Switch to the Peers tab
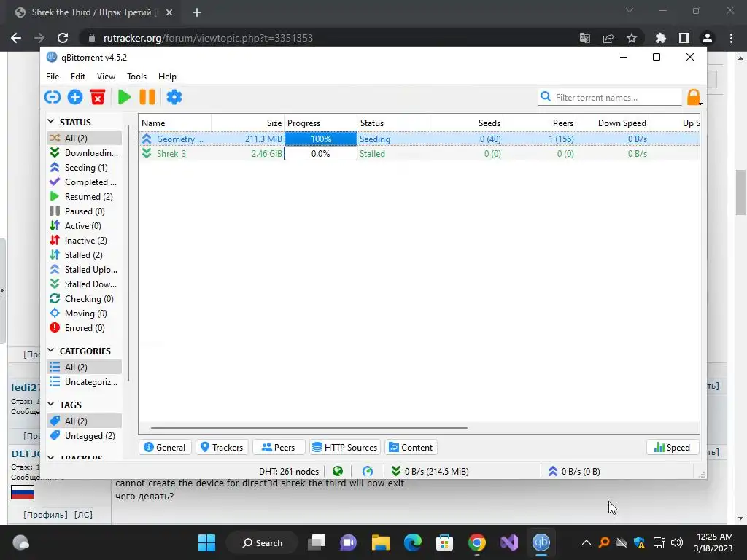This screenshot has width=747, height=560. click(x=278, y=448)
